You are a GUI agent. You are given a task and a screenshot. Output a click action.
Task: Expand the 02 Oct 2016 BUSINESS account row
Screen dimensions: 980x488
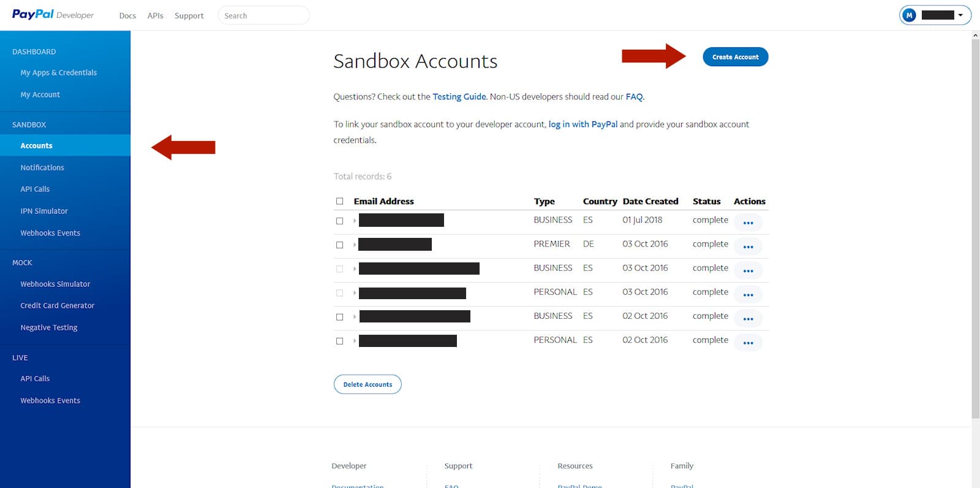click(x=355, y=317)
